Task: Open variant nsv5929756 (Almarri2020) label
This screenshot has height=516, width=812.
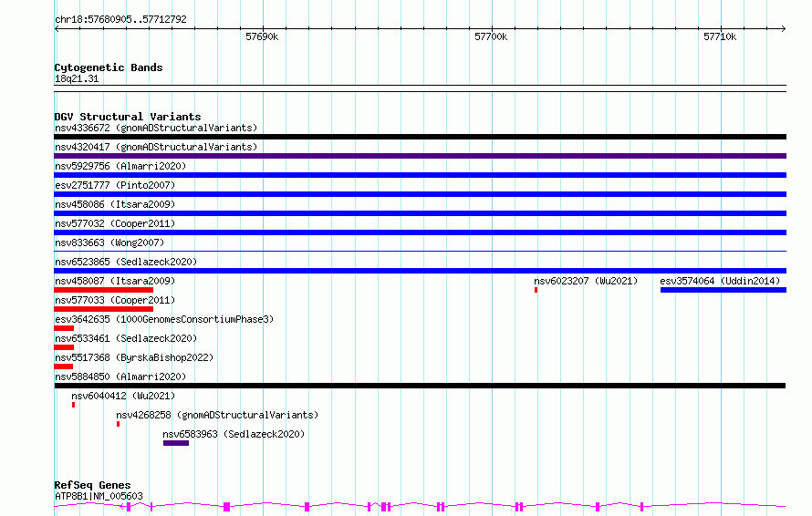Action: pyautogui.click(x=120, y=166)
